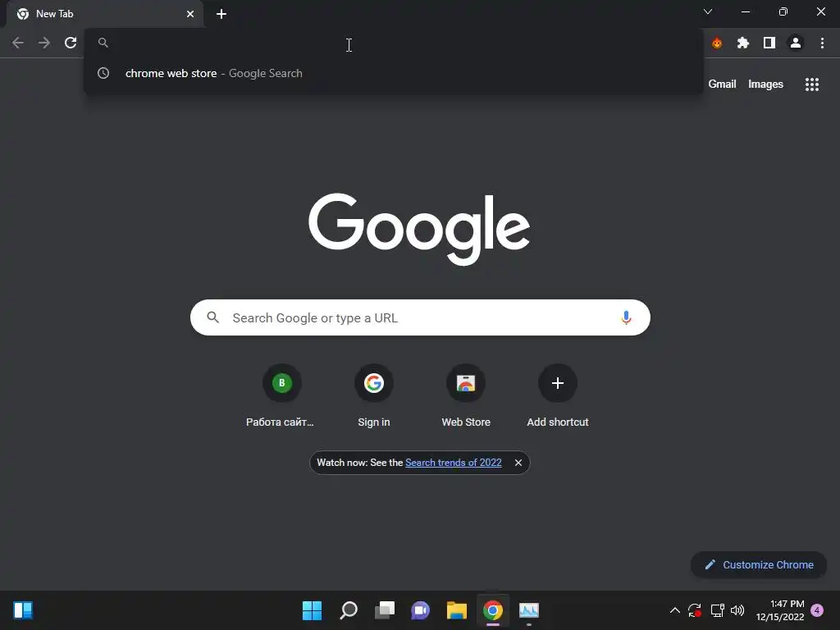Show hidden system tray icons
The width and height of the screenshot is (840, 630).
(675, 610)
